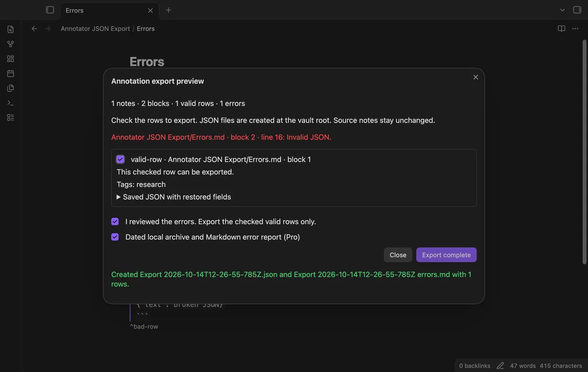Click the red Invalid JSON error line

point(221,137)
